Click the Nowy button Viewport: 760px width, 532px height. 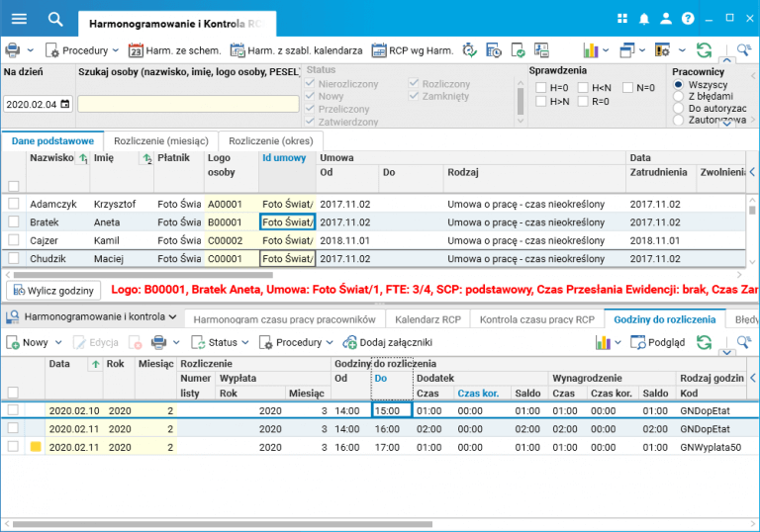tap(28, 342)
